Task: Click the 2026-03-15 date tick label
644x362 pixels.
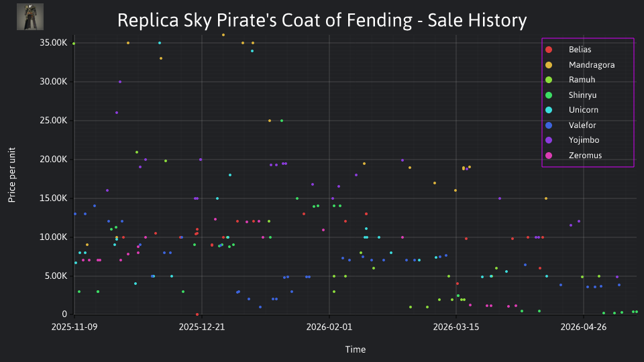Action: pos(456,327)
